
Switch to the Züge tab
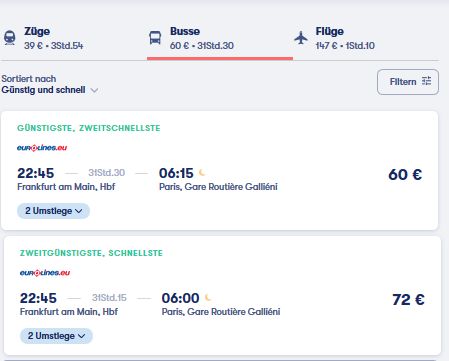click(x=43, y=38)
